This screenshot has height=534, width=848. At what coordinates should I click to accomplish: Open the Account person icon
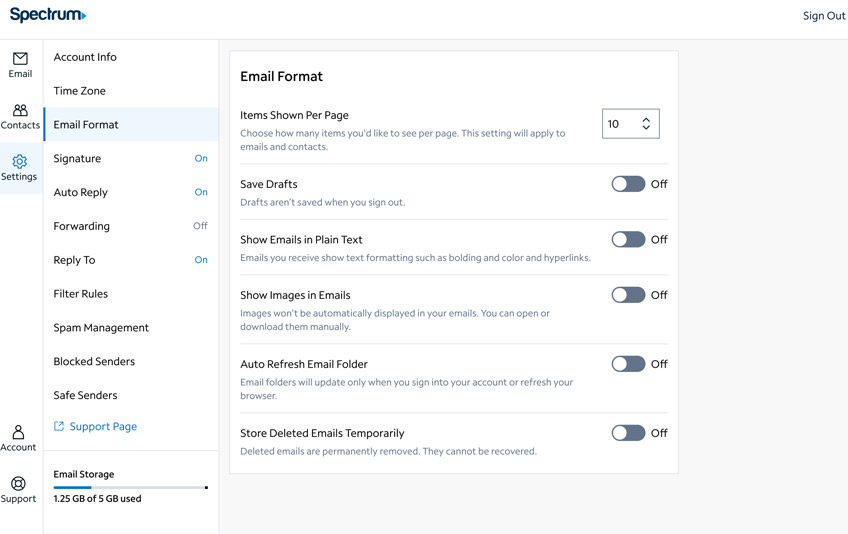(x=18, y=433)
